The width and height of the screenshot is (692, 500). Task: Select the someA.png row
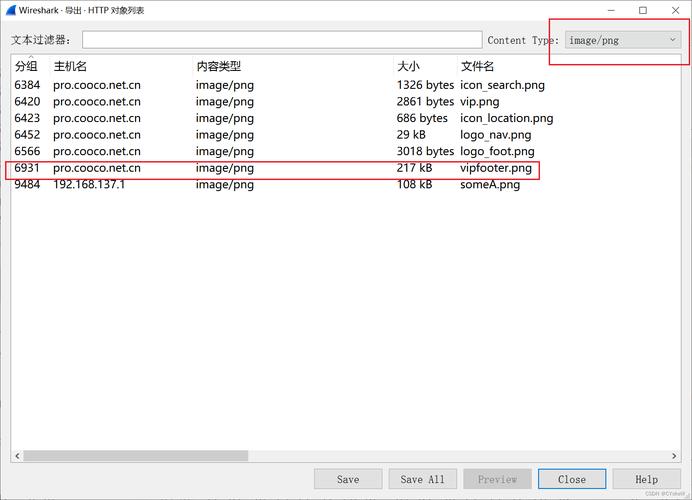click(346, 184)
